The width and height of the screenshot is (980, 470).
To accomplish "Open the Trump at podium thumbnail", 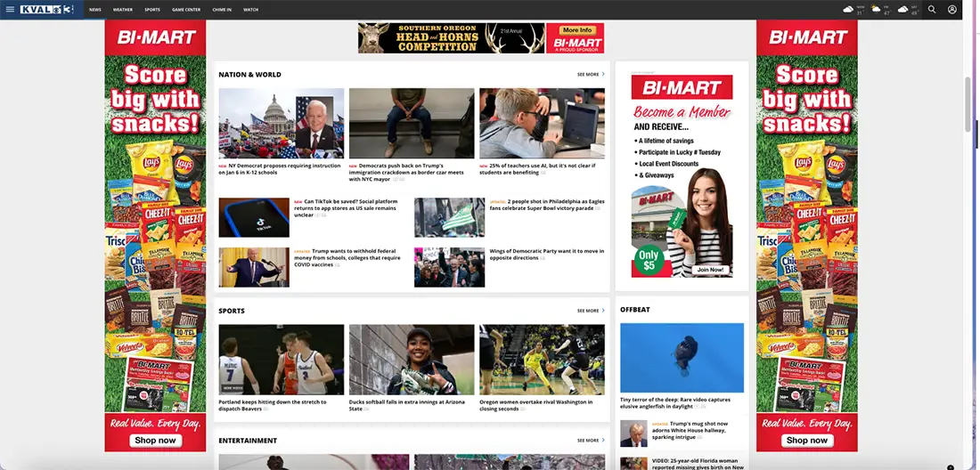I will tap(254, 267).
